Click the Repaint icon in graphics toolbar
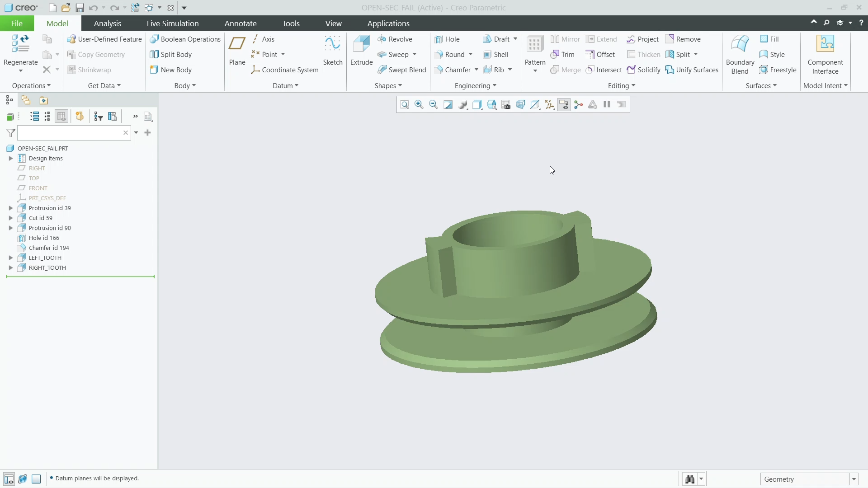The width and height of the screenshot is (868, 488). point(448,105)
